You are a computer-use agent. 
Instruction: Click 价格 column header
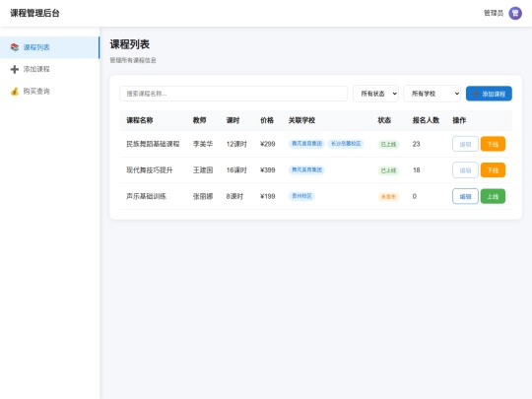267,120
